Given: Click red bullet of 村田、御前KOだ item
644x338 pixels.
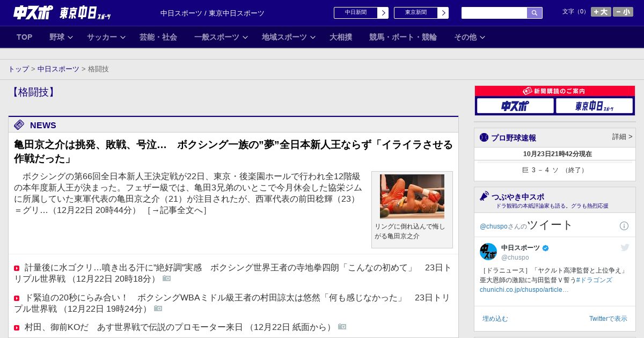Looking at the screenshot, I should click(x=17, y=328).
